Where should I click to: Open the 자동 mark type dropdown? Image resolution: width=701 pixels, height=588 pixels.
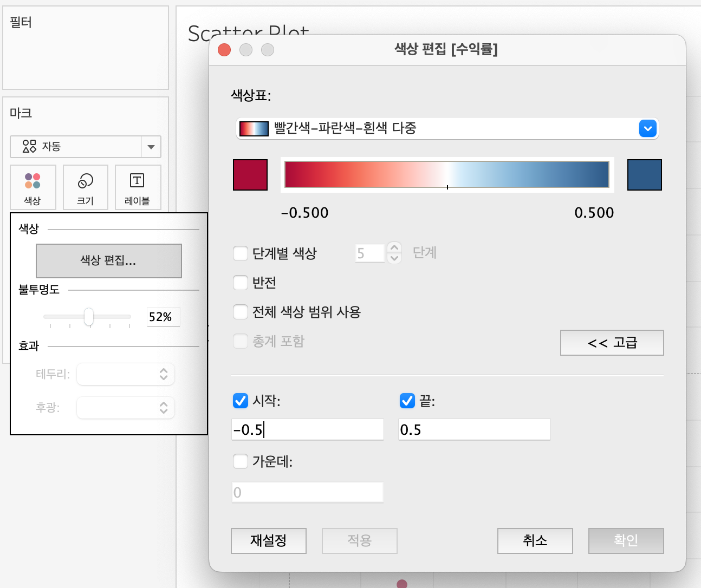click(86, 147)
